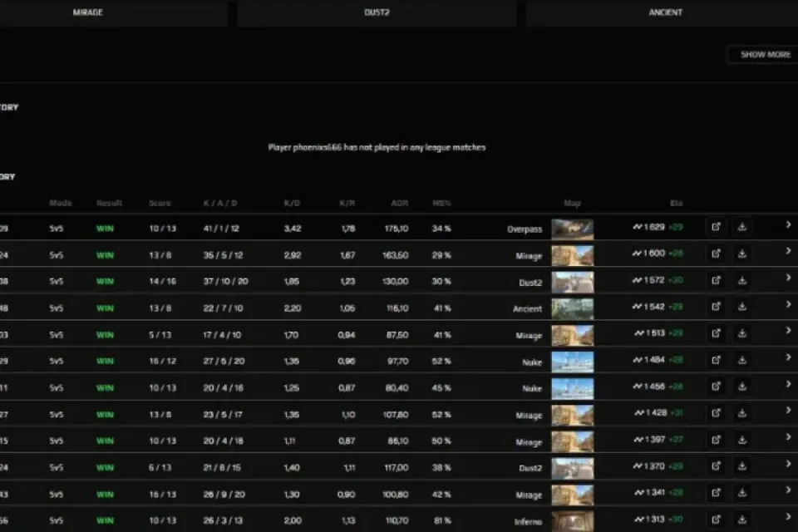Select the 41 / 1 / 12 K/A/D value
This screenshot has height=532, width=798.
pyautogui.click(x=221, y=229)
